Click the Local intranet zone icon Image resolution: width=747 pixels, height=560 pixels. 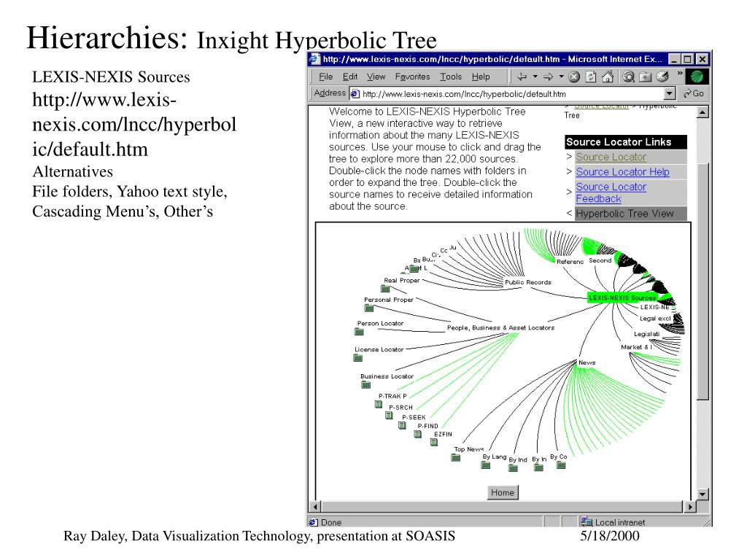[x=586, y=521]
